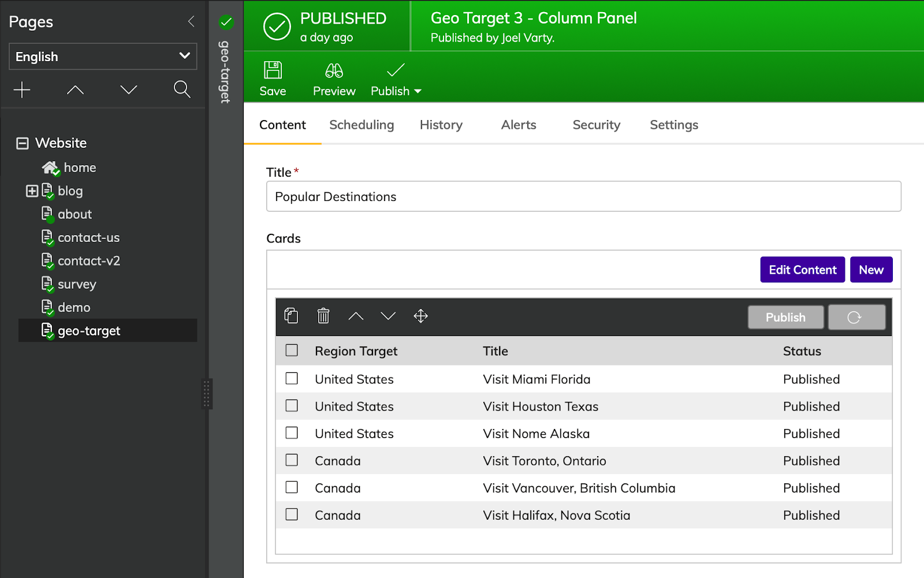This screenshot has height=578, width=924.
Task: Check the Visit Miami Florida row
Action: tap(292, 379)
